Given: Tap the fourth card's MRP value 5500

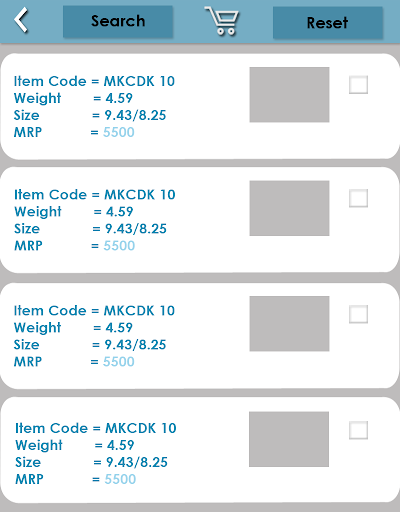Looking at the screenshot, I should tap(120, 479).
